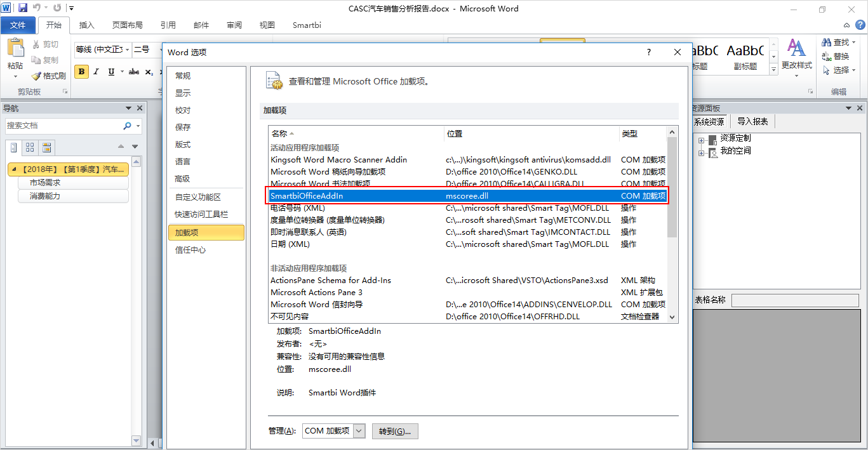Switch to the Smartbi ribbon tab
This screenshot has height=450, width=868.
click(x=307, y=25)
